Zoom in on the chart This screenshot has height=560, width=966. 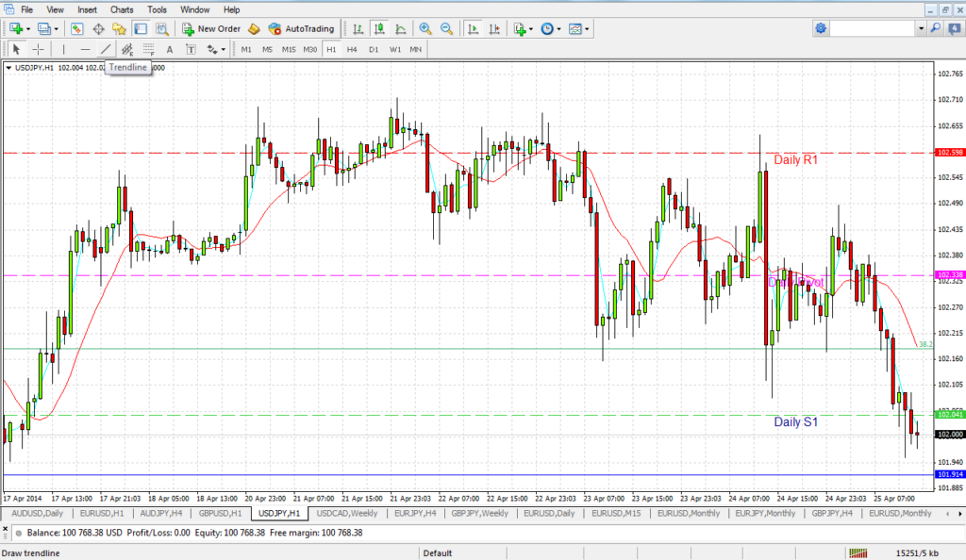click(425, 29)
